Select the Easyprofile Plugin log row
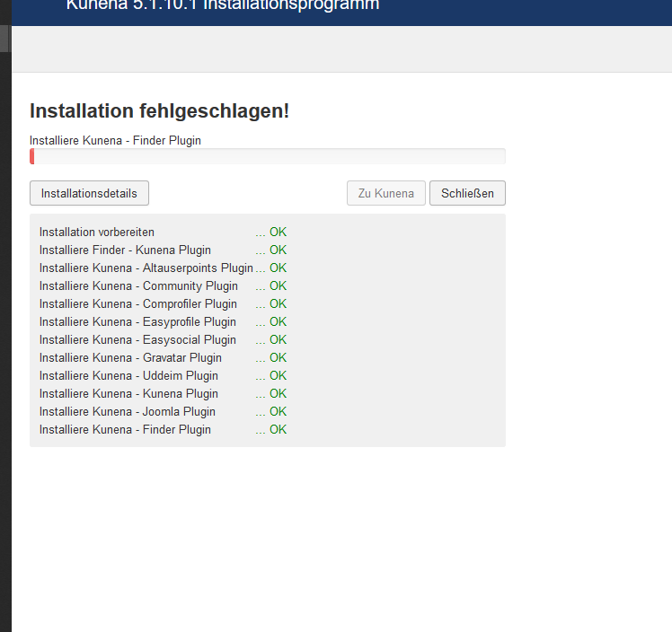The image size is (672, 632). 163,322
